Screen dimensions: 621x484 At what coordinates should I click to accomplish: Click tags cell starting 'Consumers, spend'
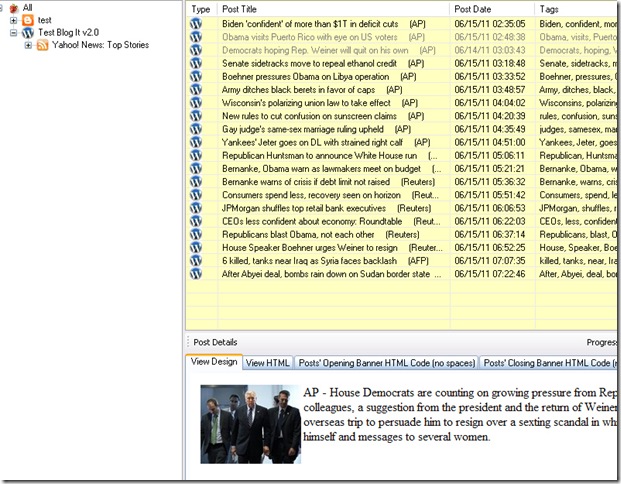click(577, 194)
